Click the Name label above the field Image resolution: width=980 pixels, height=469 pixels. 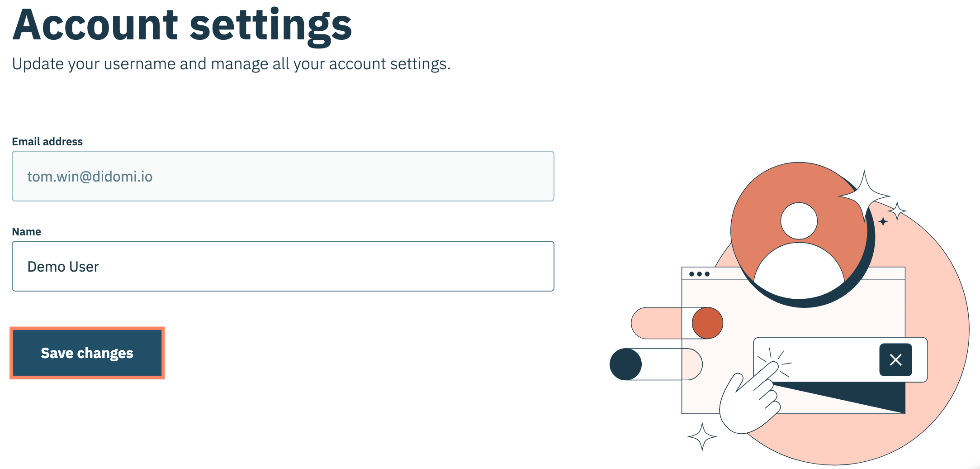tap(26, 232)
